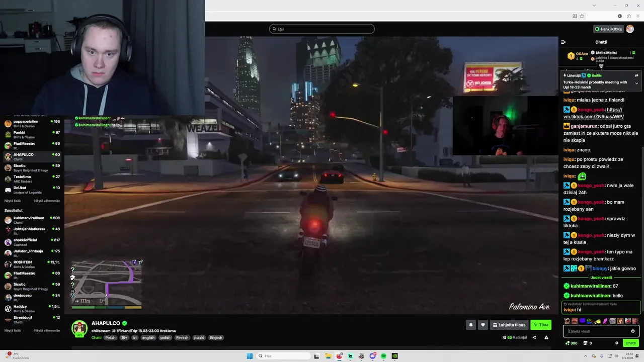This screenshot has height=362, width=644.
Task: Bookmark page with browser star icon
Action: coord(582,16)
